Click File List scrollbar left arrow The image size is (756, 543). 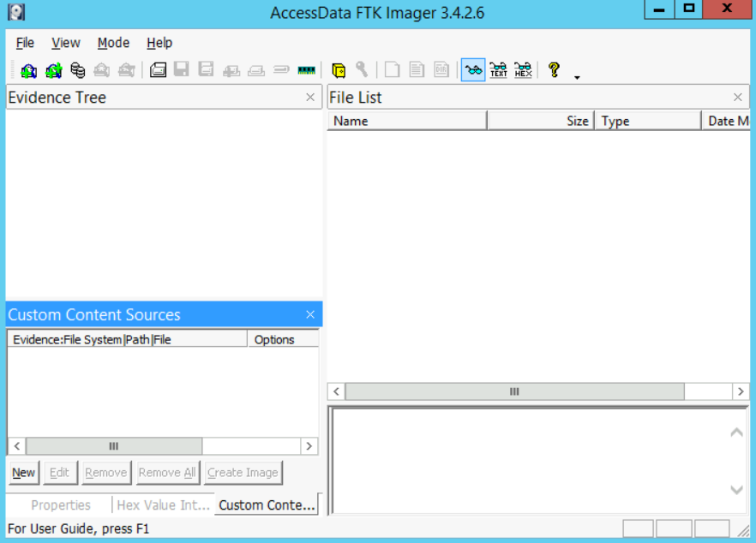[x=337, y=391]
